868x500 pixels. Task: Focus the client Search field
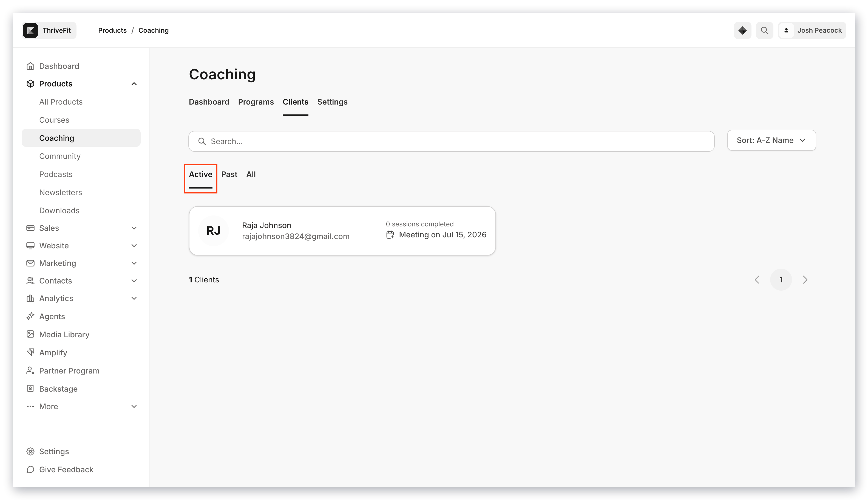coord(451,141)
